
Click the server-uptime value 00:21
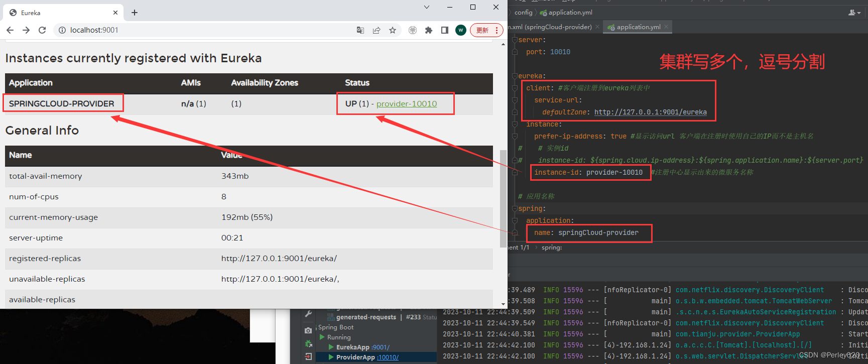[232, 238]
